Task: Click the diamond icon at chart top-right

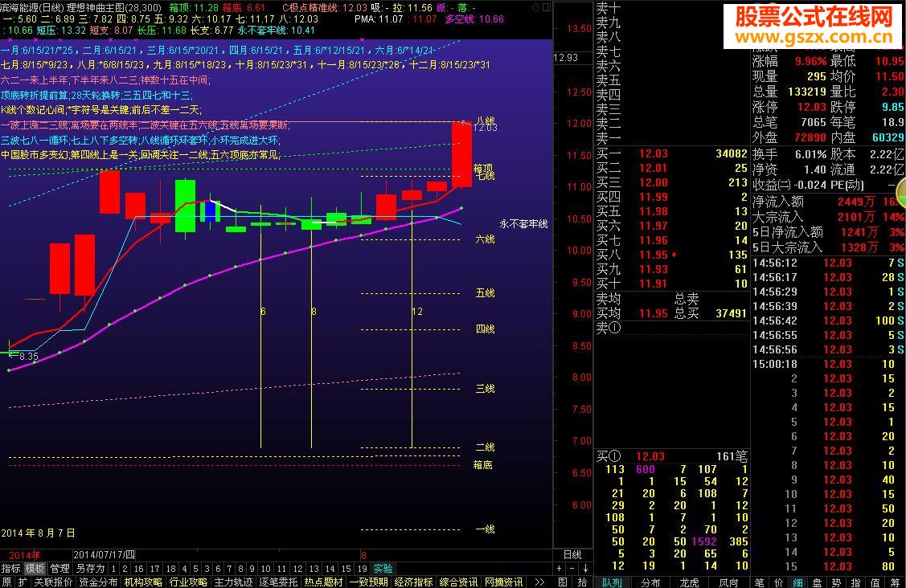Action: coord(535,7)
